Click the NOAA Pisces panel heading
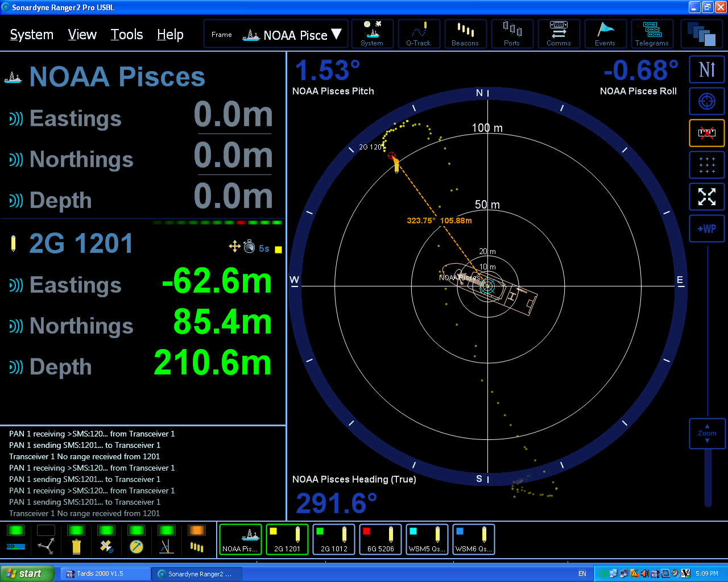This screenshot has width=728, height=582. [x=117, y=77]
